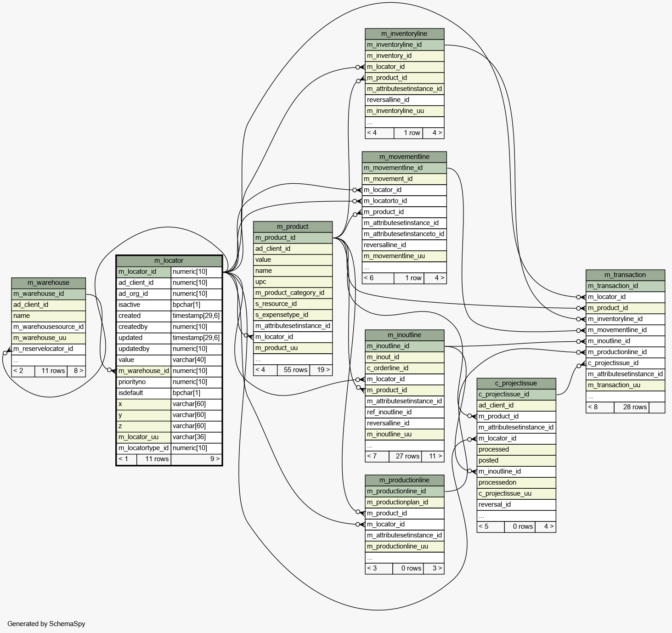This screenshot has height=633, width=672.
Task: Open the m_movementline table title
Action: pos(404,157)
